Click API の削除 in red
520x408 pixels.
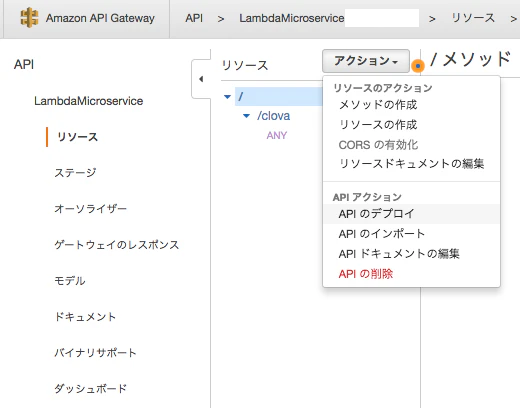point(366,274)
